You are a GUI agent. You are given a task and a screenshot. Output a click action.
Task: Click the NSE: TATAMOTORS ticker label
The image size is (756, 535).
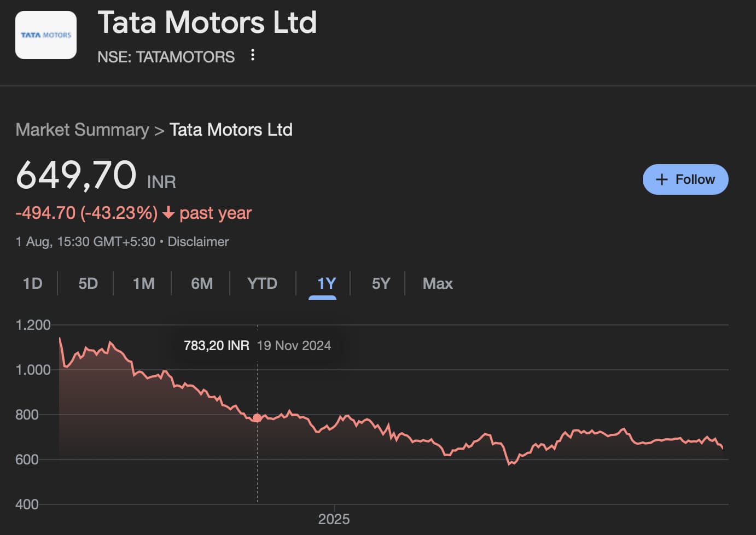click(x=166, y=57)
